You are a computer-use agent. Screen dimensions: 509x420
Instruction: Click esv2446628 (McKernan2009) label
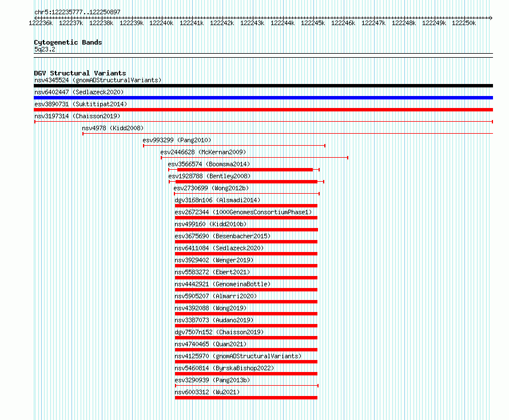coord(203,152)
